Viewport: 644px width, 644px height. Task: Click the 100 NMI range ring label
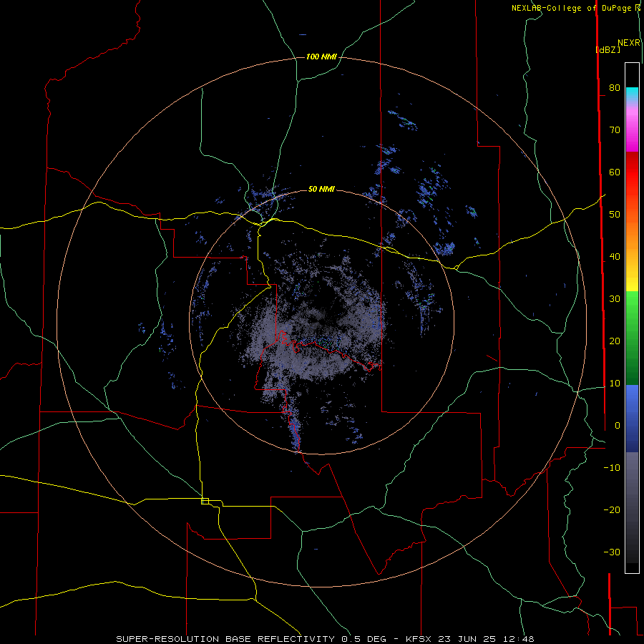coord(321,57)
